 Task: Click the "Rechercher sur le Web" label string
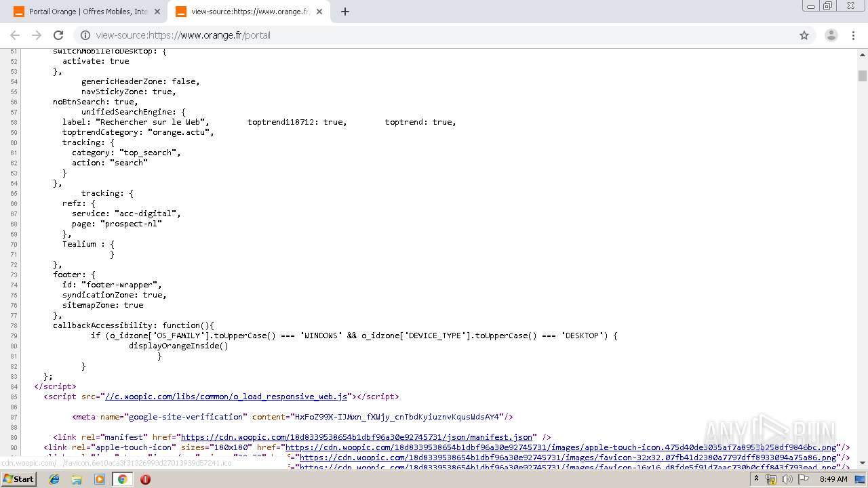coord(153,122)
